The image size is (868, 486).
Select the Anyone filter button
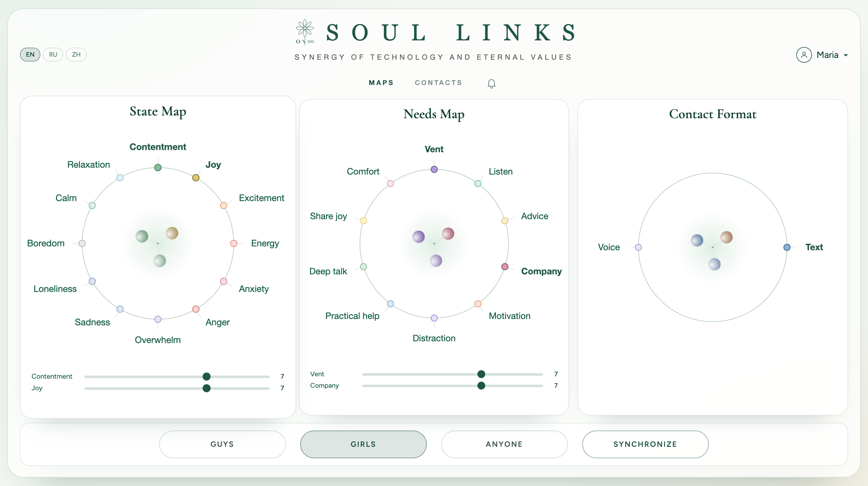tap(504, 444)
